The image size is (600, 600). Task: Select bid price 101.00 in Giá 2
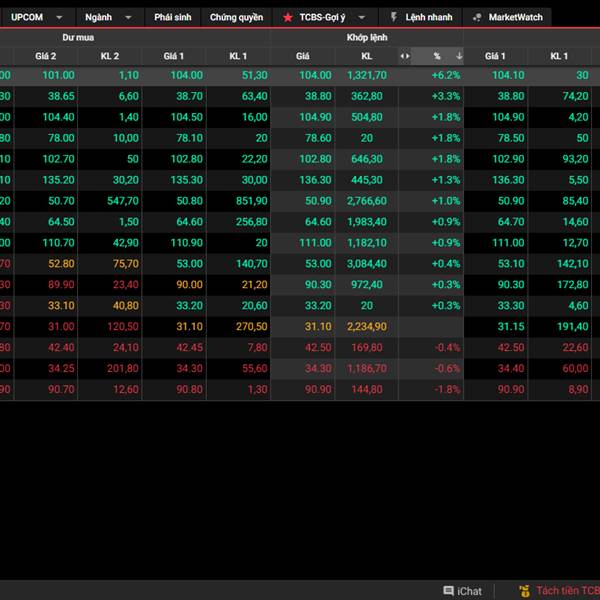pyautogui.click(x=58, y=75)
